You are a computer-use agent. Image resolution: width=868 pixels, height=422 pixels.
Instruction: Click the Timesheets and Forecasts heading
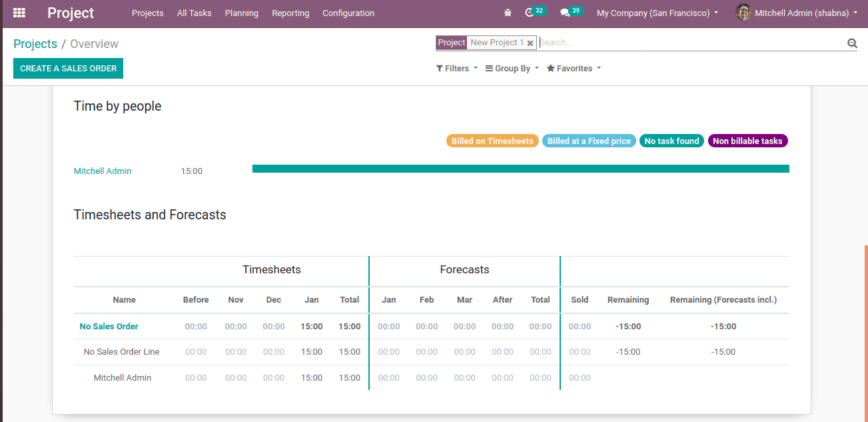click(150, 215)
